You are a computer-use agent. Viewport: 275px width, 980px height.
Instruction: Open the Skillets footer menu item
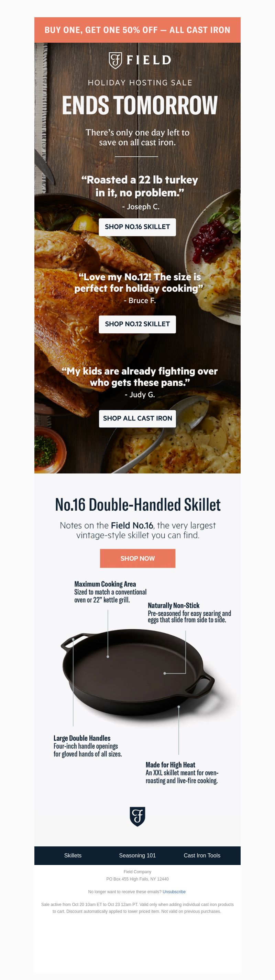pyautogui.click(x=73, y=855)
